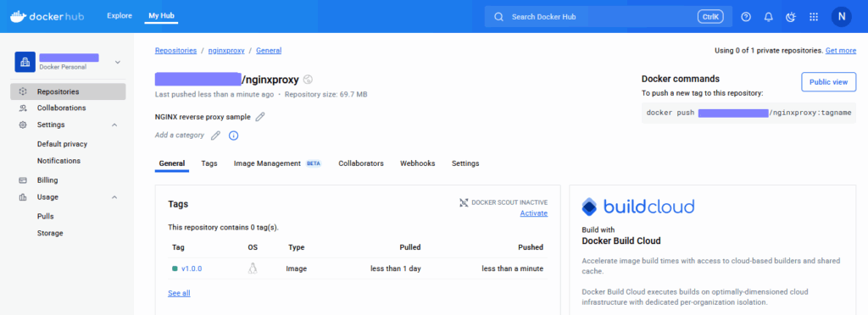Open the help question mark icon
The height and width of the screenshot is (315, 868).
coord(746,17)
